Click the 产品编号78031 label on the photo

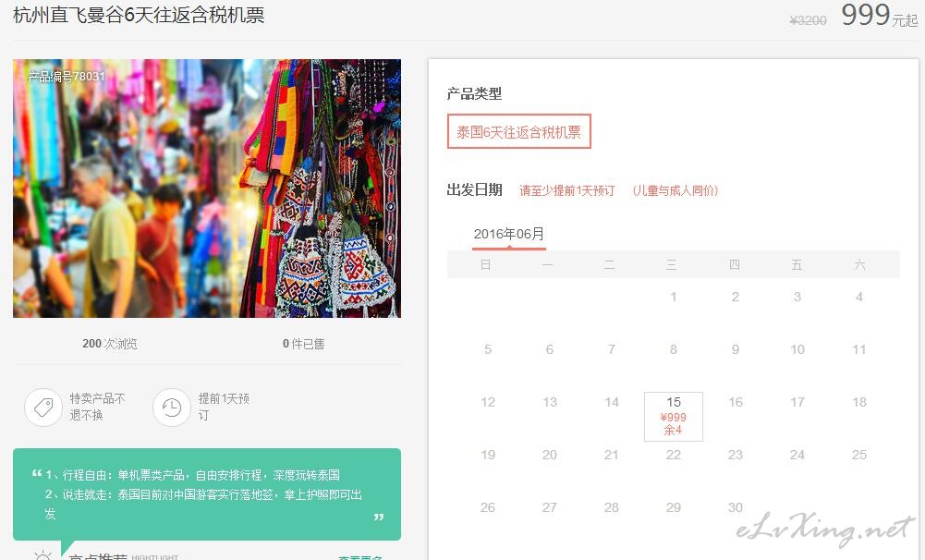coord(67,76)
